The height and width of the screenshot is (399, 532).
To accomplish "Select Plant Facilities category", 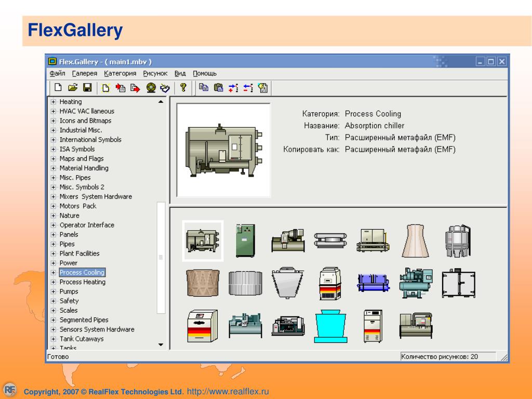I will click(79, 254).
